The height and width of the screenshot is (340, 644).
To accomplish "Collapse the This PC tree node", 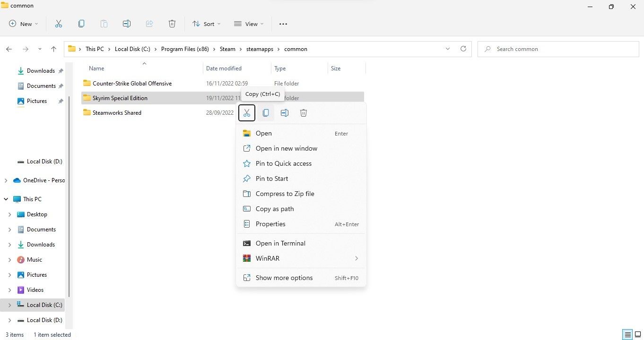I will pyautogui.click(x=6, y=199).
